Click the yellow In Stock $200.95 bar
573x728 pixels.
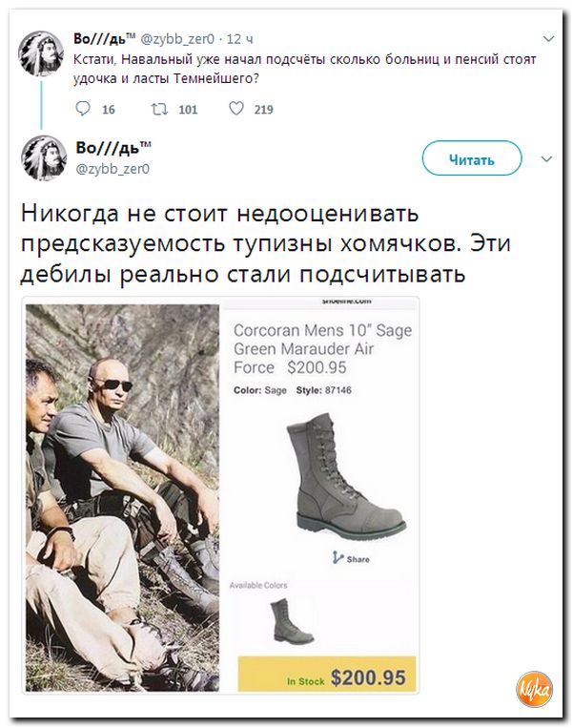327,675
